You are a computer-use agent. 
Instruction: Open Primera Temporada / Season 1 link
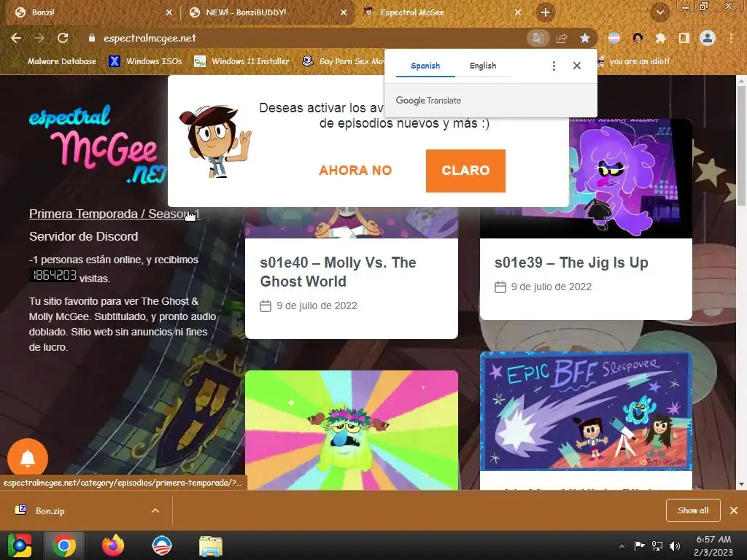coord(115,214)
